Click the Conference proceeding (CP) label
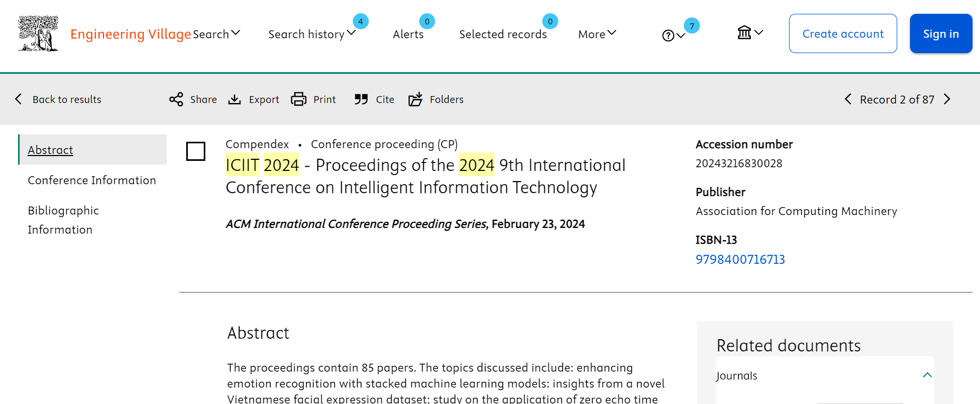 point(384,144)
